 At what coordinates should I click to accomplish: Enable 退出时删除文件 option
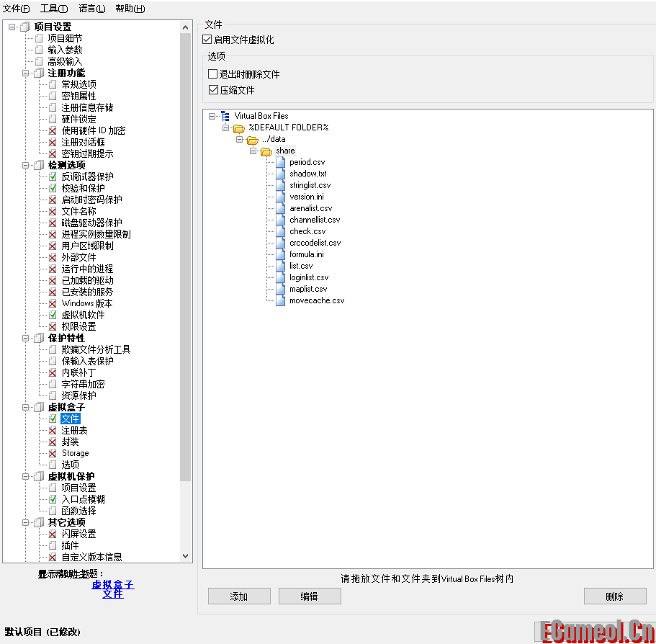(x=213, y=73)
